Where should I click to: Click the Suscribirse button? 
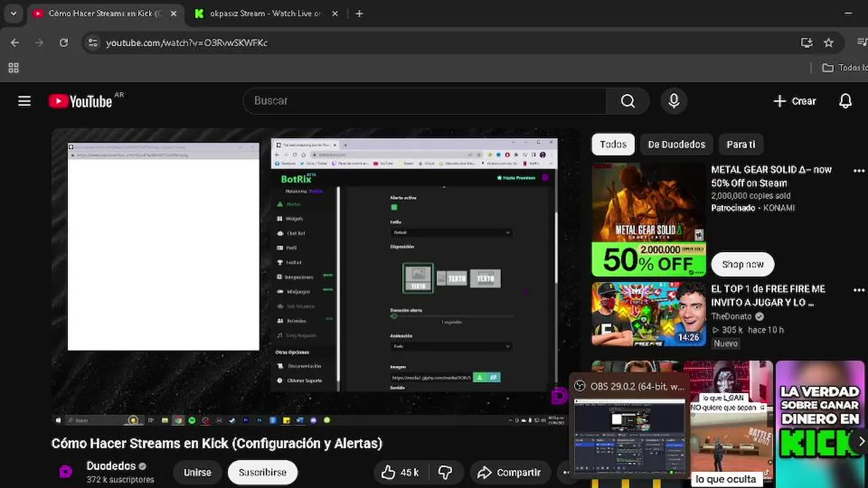click(262, 472)
